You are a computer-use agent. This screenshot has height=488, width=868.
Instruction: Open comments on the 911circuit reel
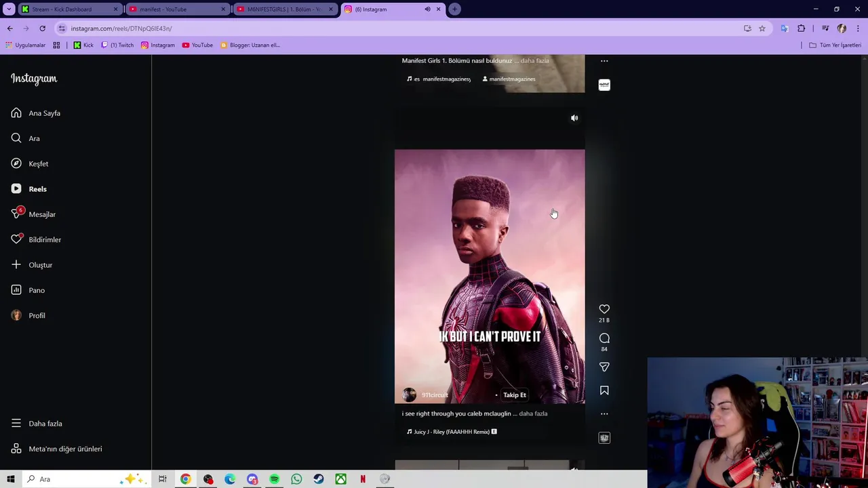pyautogui.click(x=604, y=338)
